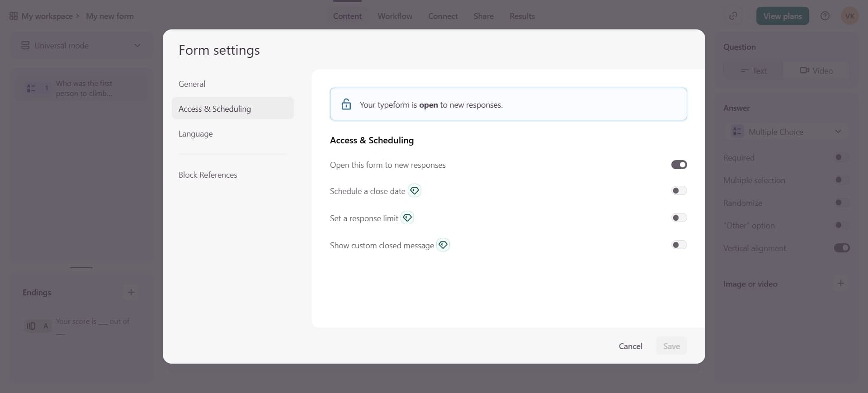Click the open padlock icon in banner
The width and height of the screenshot is (868, 393).
(346, 104)
